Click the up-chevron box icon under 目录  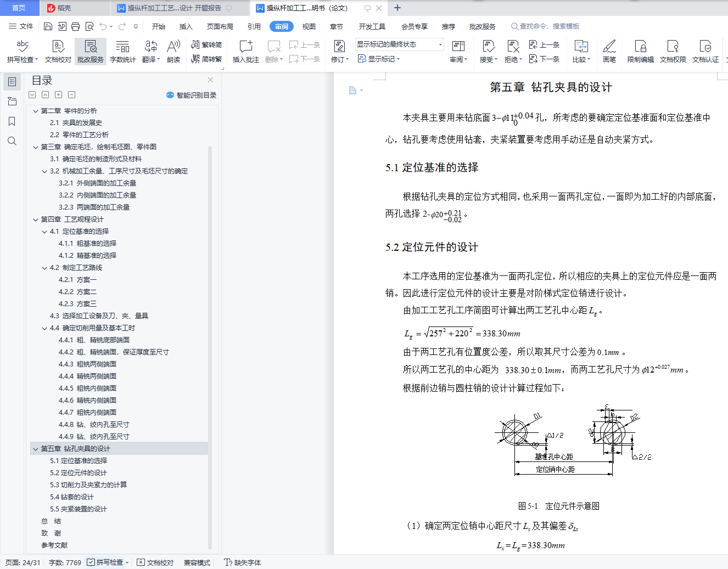45,95
